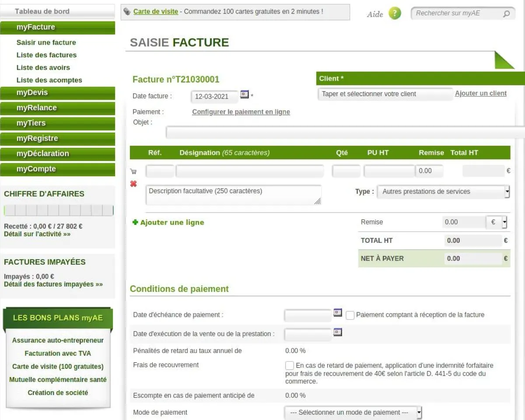Click Ajouter une ligne

coord(172,222)
